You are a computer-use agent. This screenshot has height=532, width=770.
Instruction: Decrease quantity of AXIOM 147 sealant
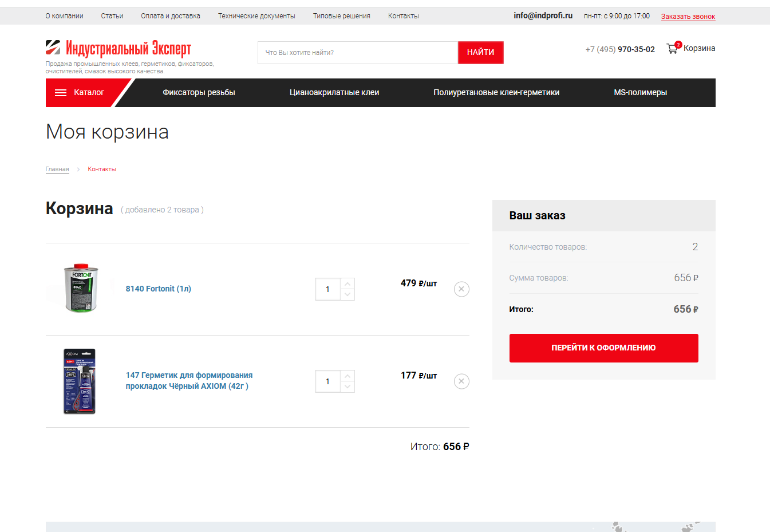(348, 387)
